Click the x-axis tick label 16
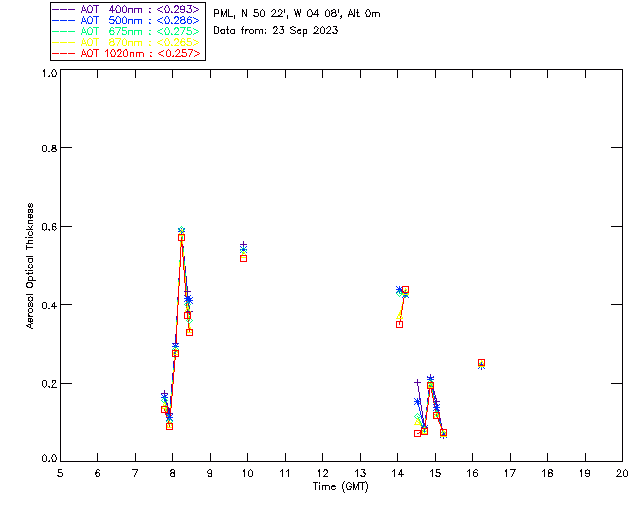Image resolution: width=640 pixels, height=512 pixels. 473,473
